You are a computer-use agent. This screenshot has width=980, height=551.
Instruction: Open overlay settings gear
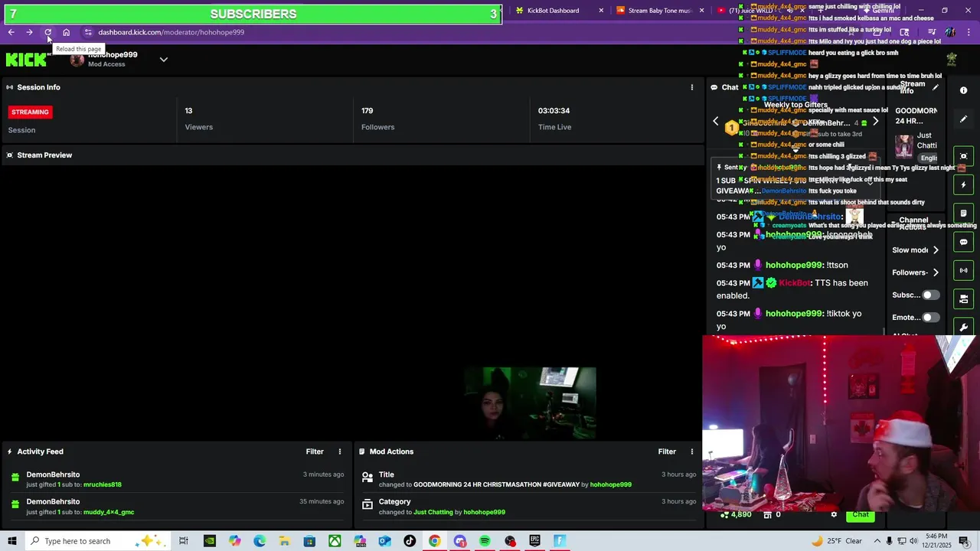pyautogui.click(x=834, y=515)
